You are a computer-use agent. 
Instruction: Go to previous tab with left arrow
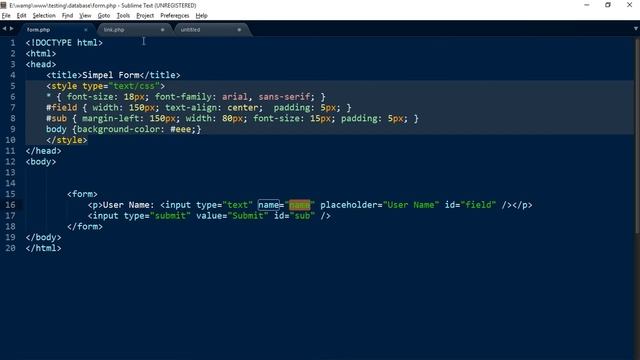pos(4,29)
